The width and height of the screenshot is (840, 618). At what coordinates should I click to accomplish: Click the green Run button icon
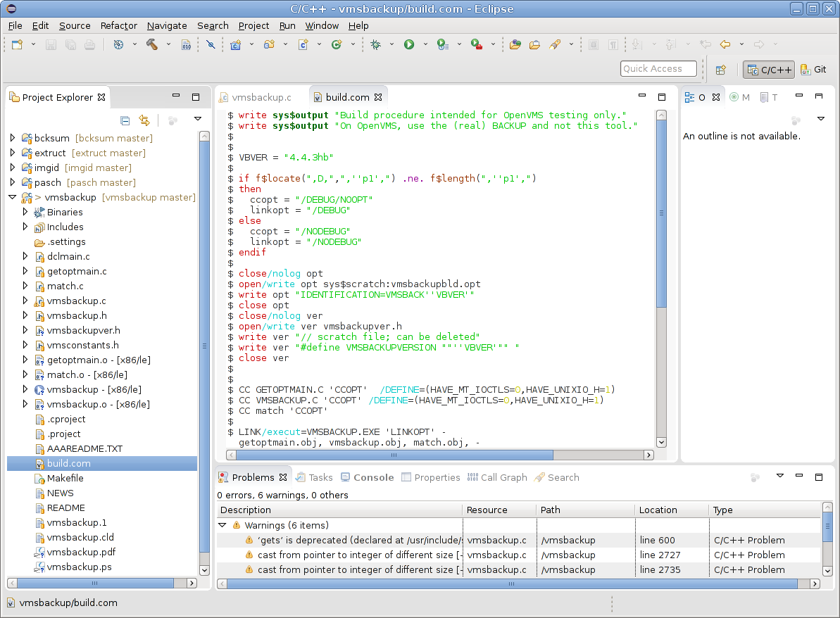click(409, 44)
